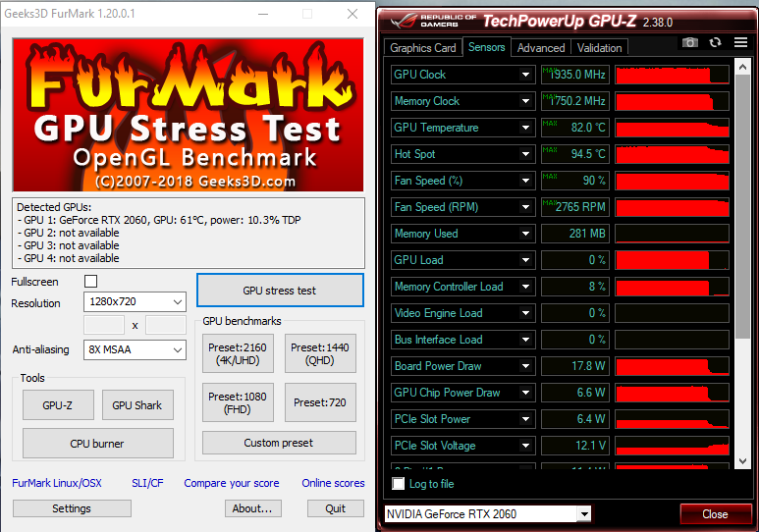The height and width of the screenshot is (532, 759).
Task: Run Preset:1080 (FHD) benchmark
Action: coord(238,402)
